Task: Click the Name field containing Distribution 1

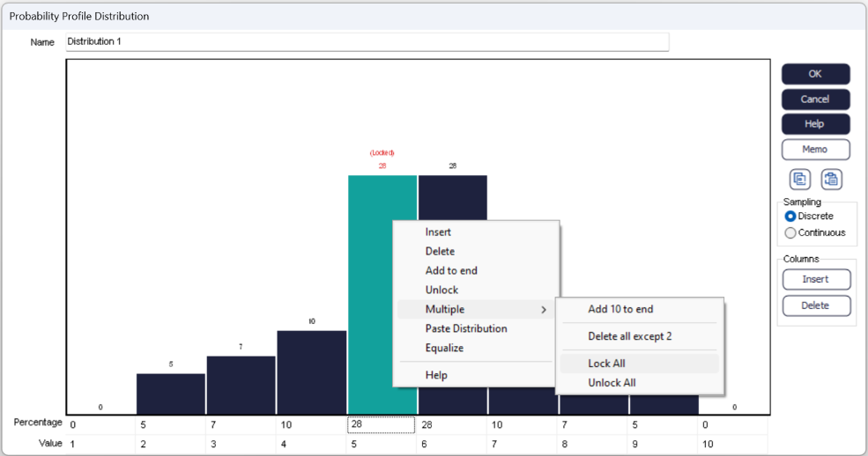Action: tap(367, 42)
